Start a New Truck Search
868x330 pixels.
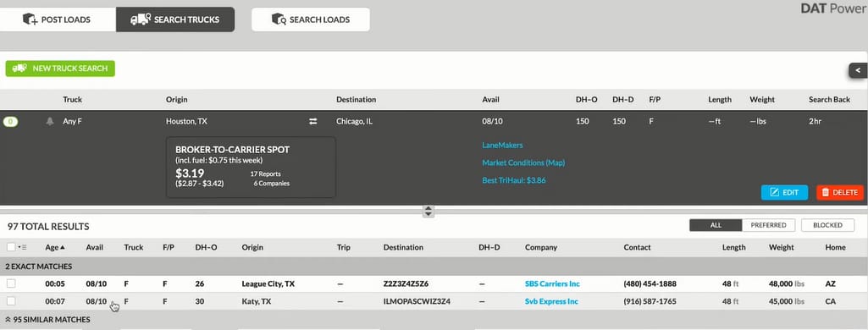[60, 69]
